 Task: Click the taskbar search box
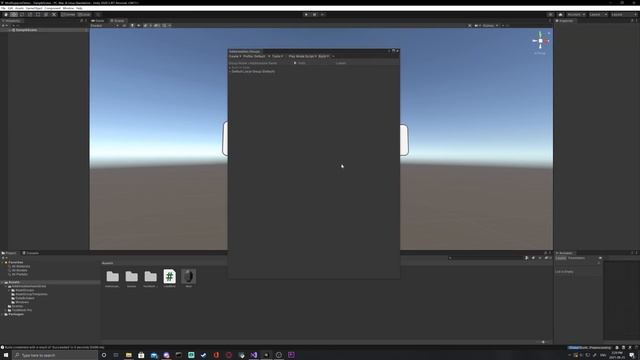55,355
